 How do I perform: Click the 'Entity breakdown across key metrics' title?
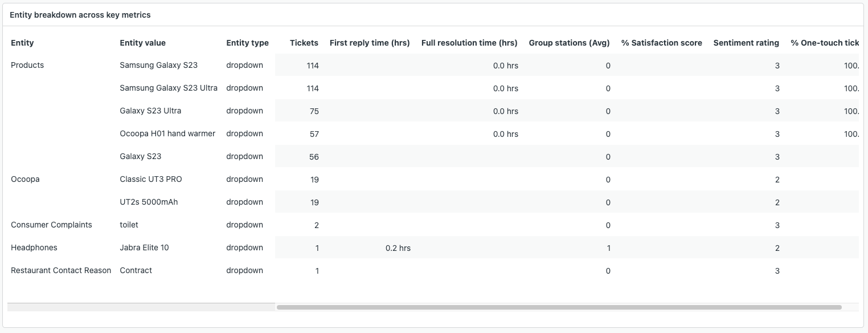tap(80, 15)
